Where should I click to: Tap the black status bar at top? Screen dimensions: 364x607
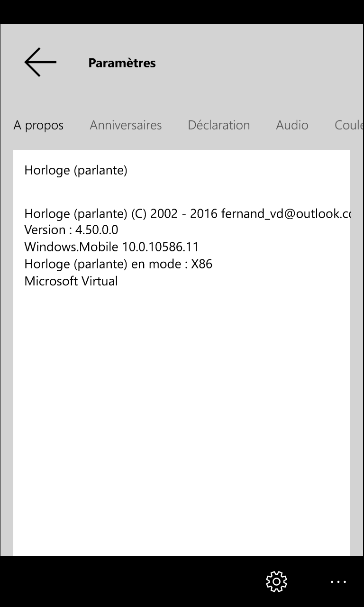(x=182, y=12)
